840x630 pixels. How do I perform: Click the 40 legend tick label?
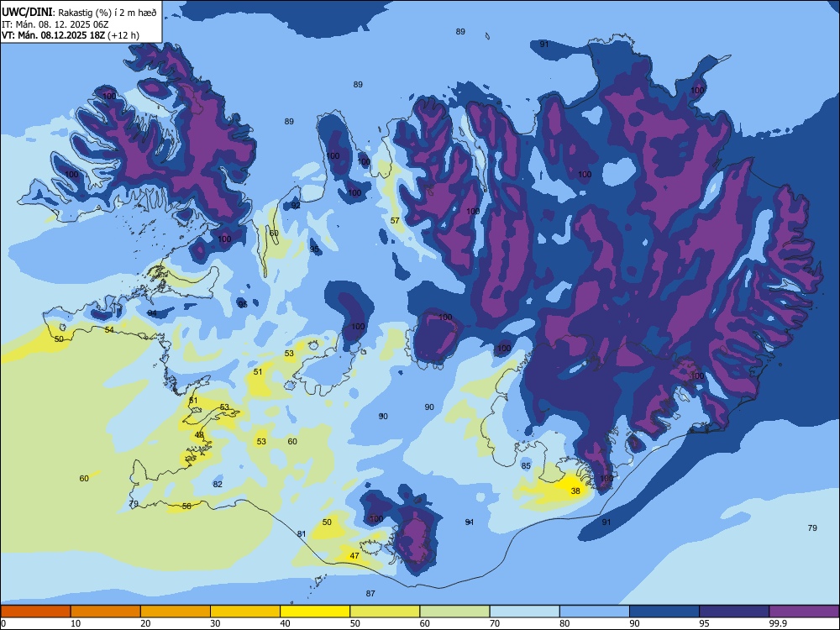[285, 623]
